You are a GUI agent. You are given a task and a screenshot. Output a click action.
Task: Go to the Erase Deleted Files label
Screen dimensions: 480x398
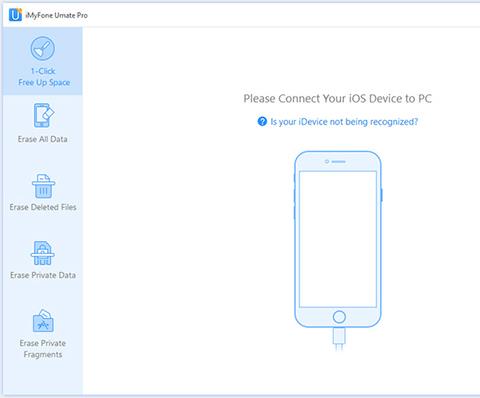coord(43,207)
